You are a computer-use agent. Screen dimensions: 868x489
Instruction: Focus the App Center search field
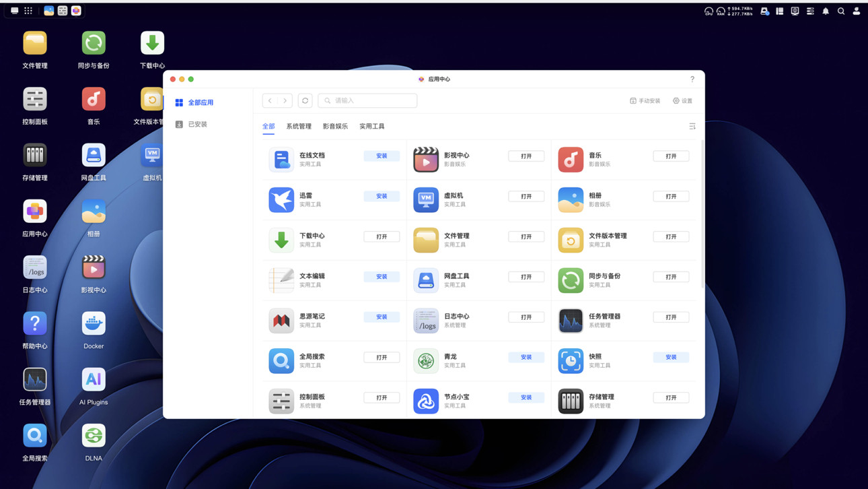pos(367,101)
